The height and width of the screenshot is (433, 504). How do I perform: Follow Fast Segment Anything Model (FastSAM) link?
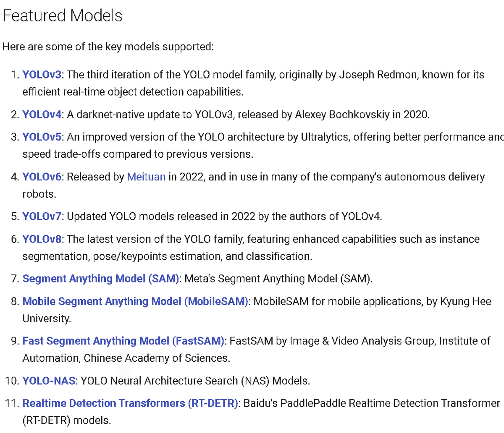tap(123, 341)
